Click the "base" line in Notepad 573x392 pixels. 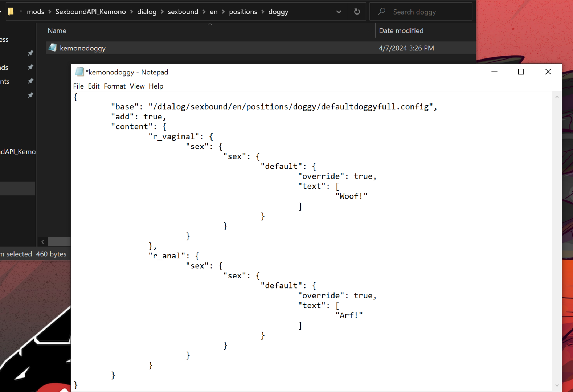(274, 107)
